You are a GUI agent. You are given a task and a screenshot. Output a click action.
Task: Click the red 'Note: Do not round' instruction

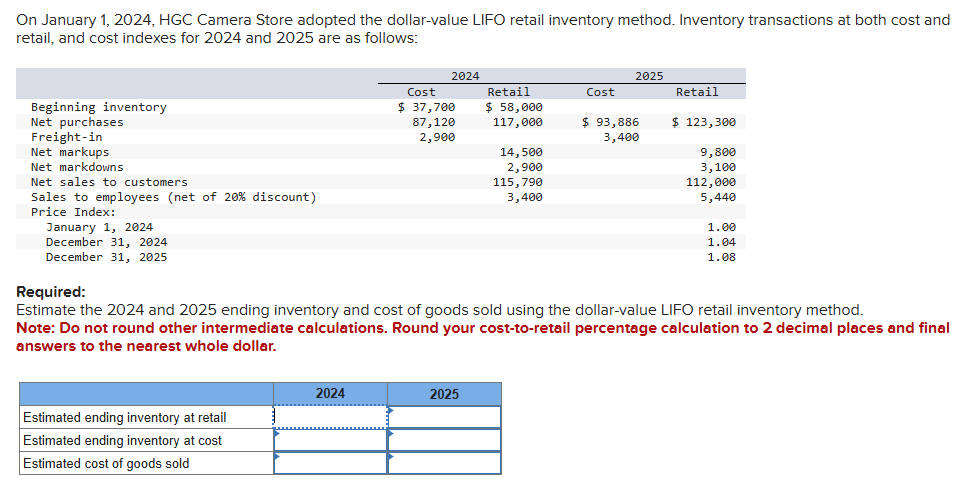pyautogui.click(x=483, y=337)
